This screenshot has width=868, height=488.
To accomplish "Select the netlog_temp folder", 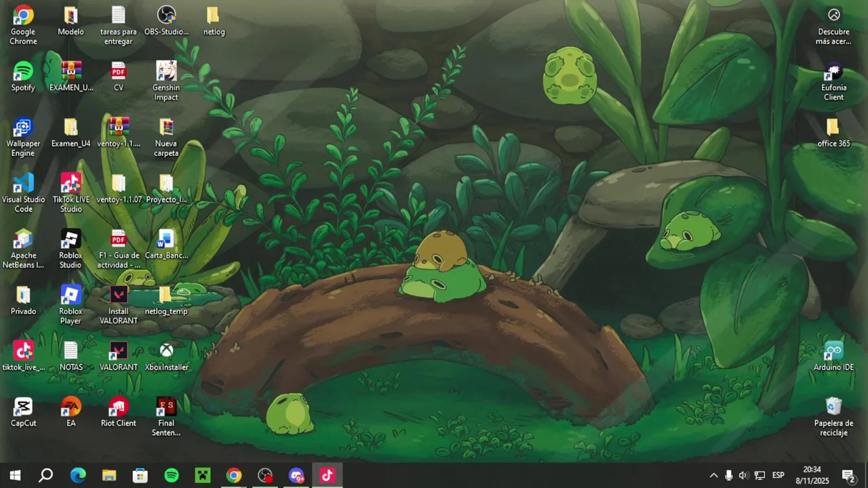I will [166, 300].
